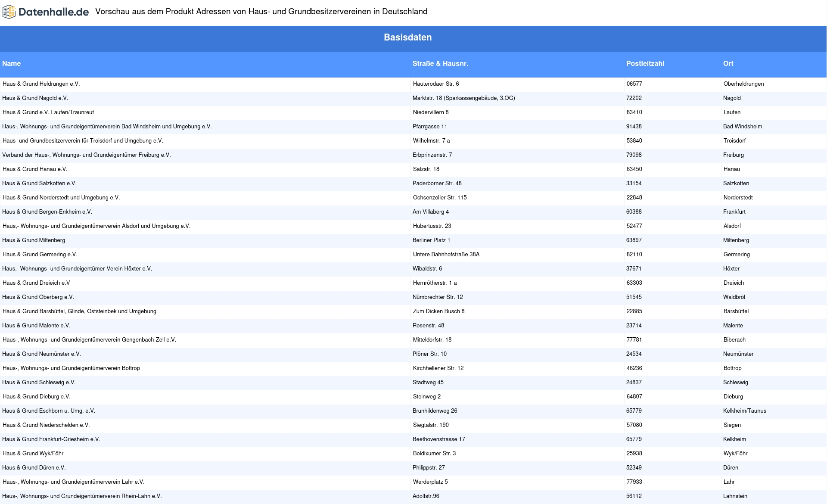Image resolution: width=827 pixels, height=504 pixels.
Task: Click the address Hauterodaer Str. 6
Action: (x=436, y=84)
